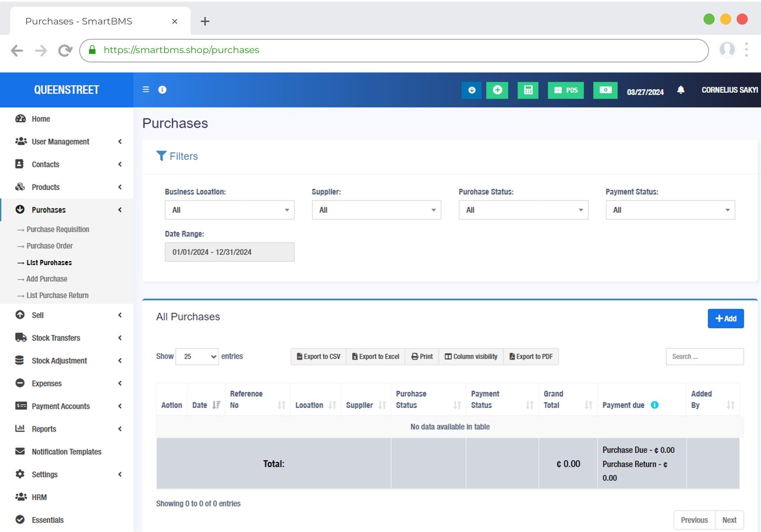The image size is (761, 532).
Task: Open Column visibility options
Action: pos(471,357)
